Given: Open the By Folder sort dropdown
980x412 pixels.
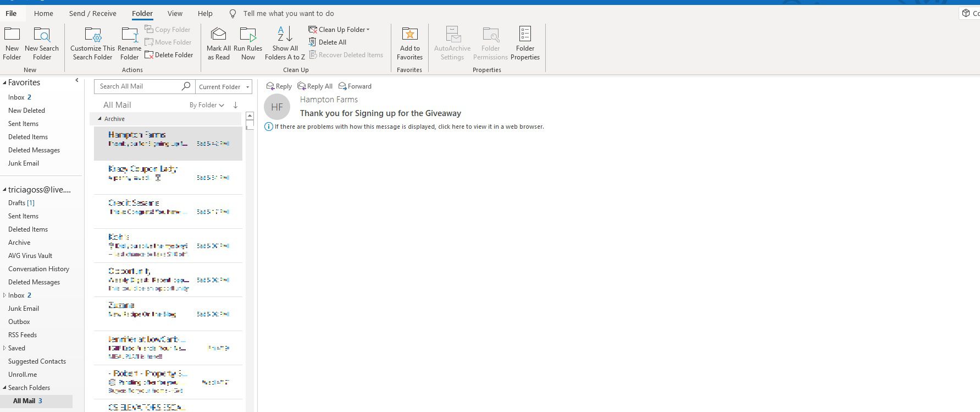Looking at the screenshot, I should tap(207, 105).
